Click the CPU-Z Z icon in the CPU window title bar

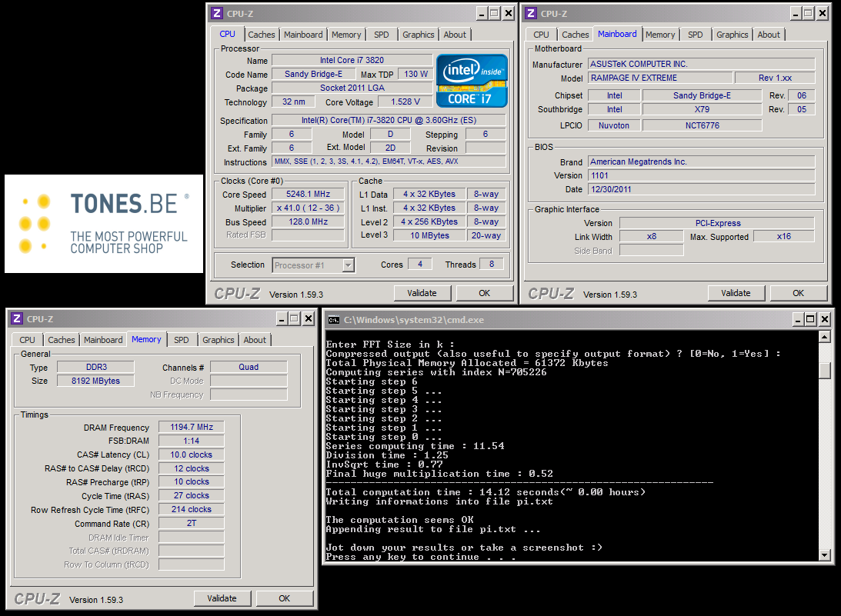pos(217,13)
